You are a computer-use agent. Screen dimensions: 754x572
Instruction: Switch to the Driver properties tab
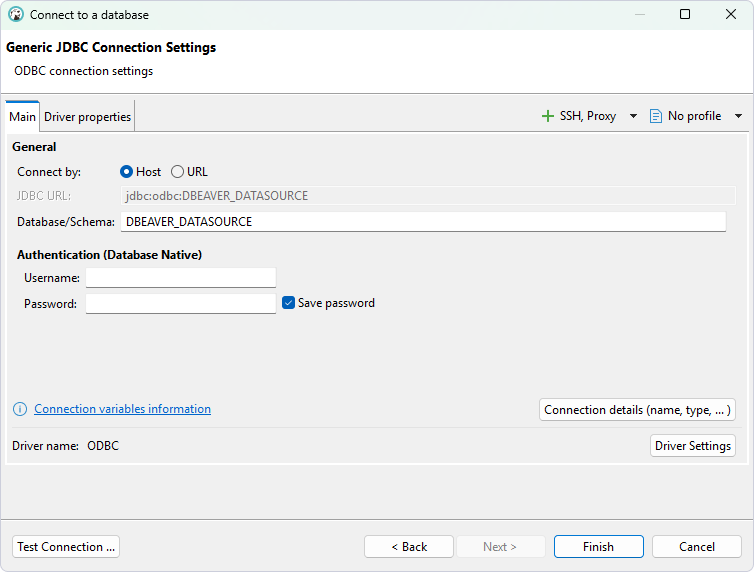click(87, 116)
